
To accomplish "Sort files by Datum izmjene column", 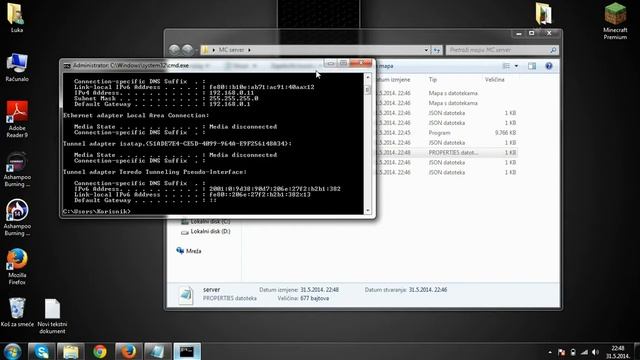I will [x=393, y=80].
